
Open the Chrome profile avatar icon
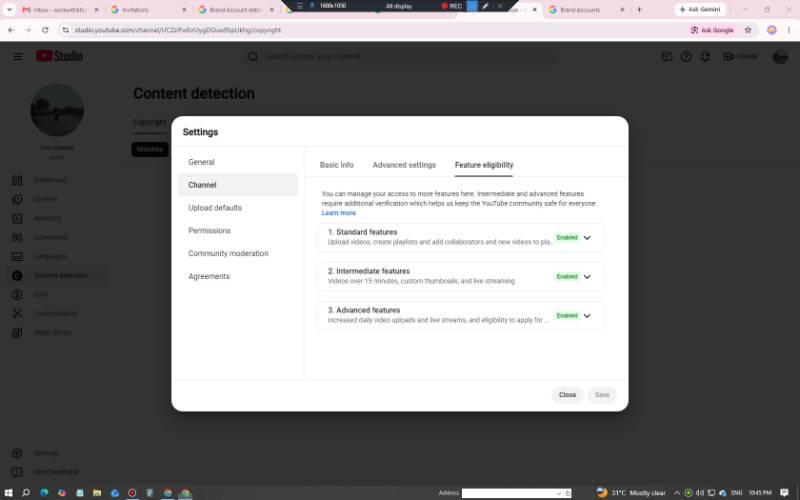tap(771, 30)
